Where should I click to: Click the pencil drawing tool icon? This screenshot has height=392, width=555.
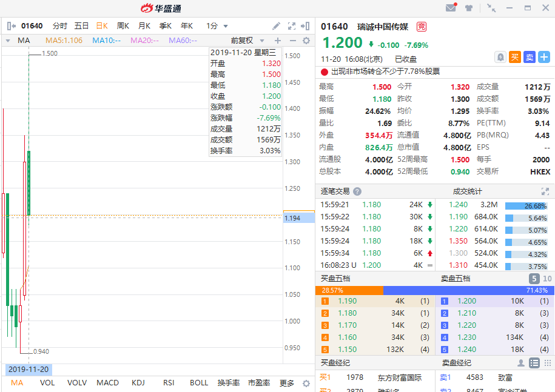tap(277, 26)
